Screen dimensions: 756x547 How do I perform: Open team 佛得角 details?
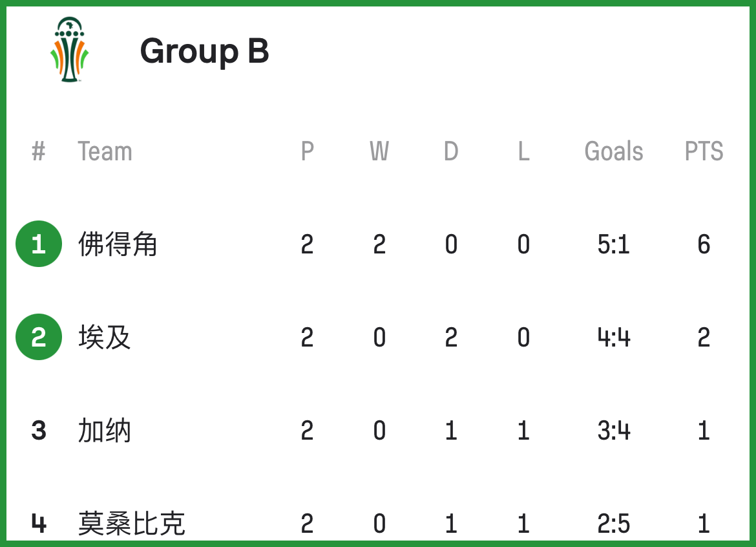tap(118, 244)
